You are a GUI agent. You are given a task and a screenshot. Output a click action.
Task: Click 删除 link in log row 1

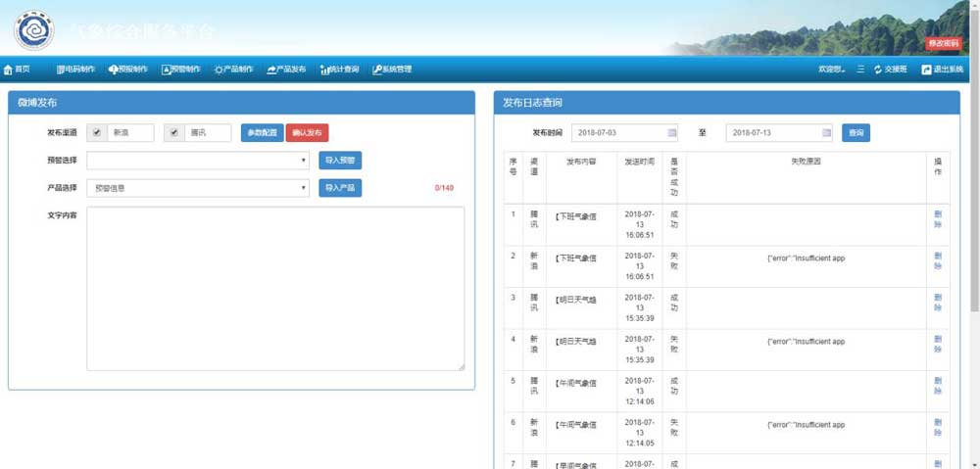coord(938,218)
